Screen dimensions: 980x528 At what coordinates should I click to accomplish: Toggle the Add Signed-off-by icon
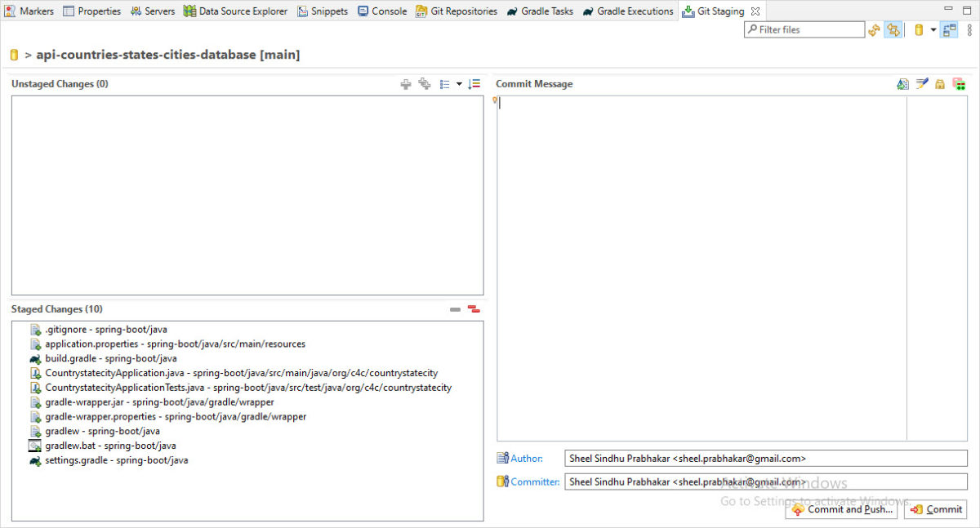(922, 84)
